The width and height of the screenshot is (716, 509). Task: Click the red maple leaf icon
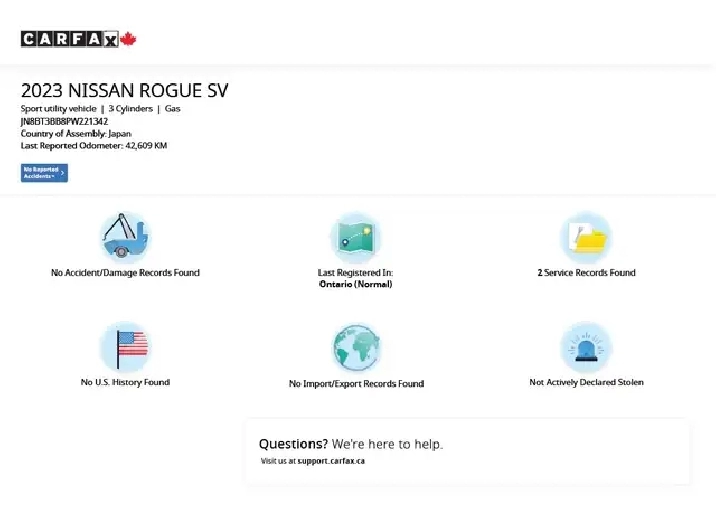click(x=128, y=39)
